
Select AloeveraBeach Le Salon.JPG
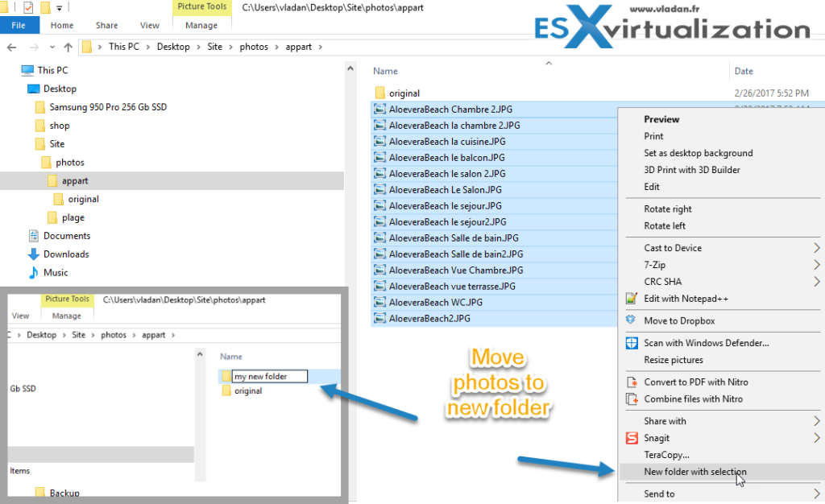click(x=445, y=190)
